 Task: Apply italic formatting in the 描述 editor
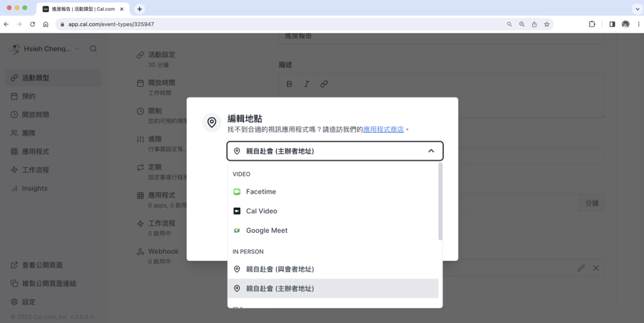tap(307, 84)
